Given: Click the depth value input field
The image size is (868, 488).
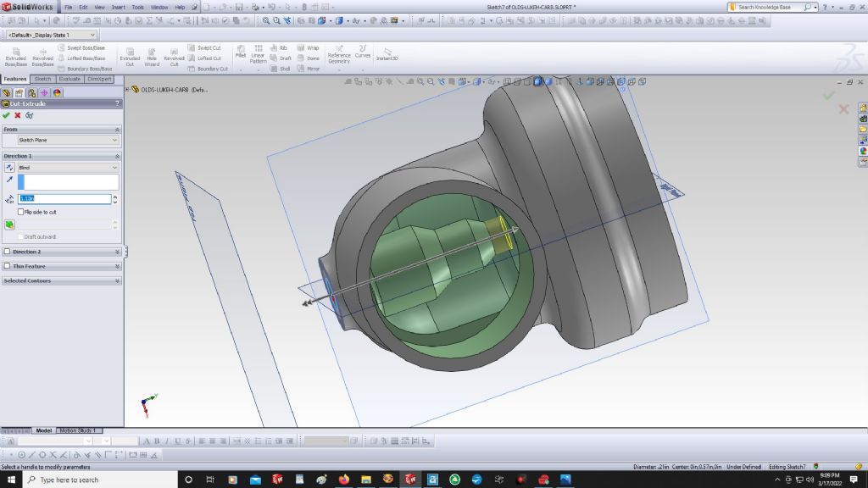Looking at the screenshot, I should pyautogui.click(x=64, y=199).
